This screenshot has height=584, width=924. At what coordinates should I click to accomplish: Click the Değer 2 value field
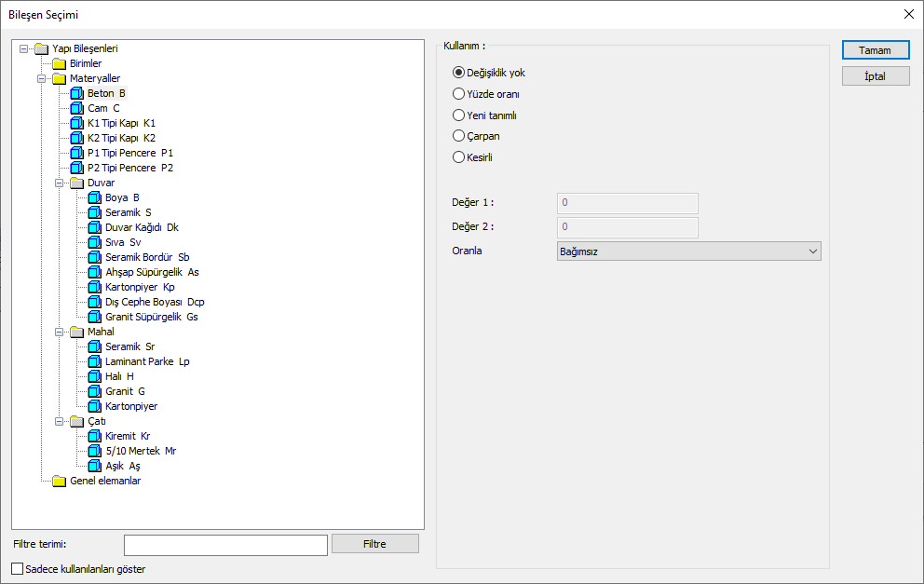[x=628, y=227]
